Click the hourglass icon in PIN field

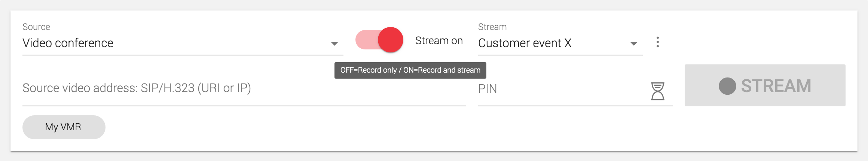point(657,91)
